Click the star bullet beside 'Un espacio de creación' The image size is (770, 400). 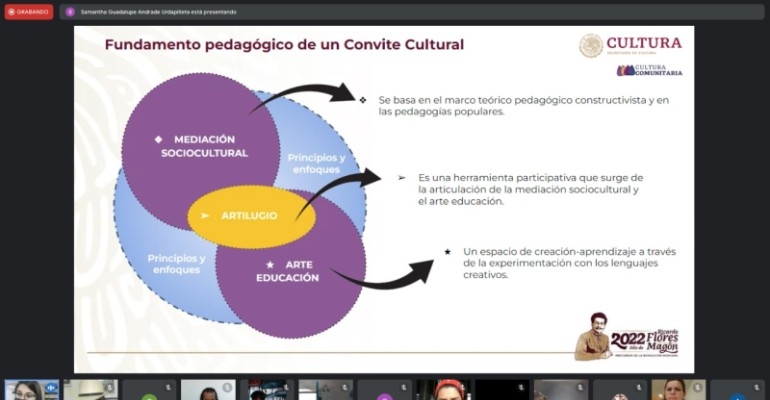(447, 251)
